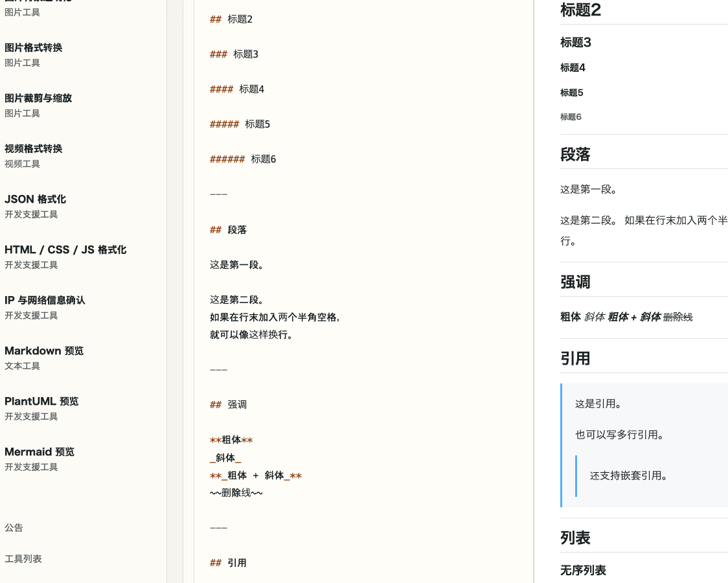Image resolution: width=728 pixels, height=583 pixels.
Task: Open the 工具列表 page
Action: pyautogui.click(x=23, y=558)
